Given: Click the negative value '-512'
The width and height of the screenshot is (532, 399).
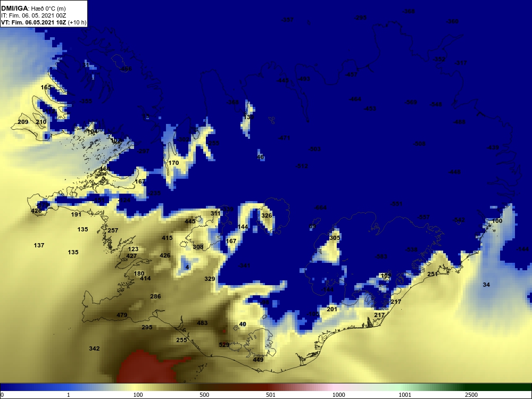Looking at the screenshot, I should coord(302,166).
